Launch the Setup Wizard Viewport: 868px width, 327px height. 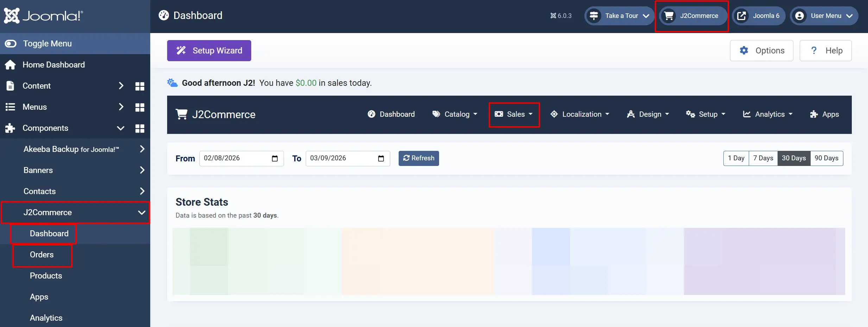209,51
